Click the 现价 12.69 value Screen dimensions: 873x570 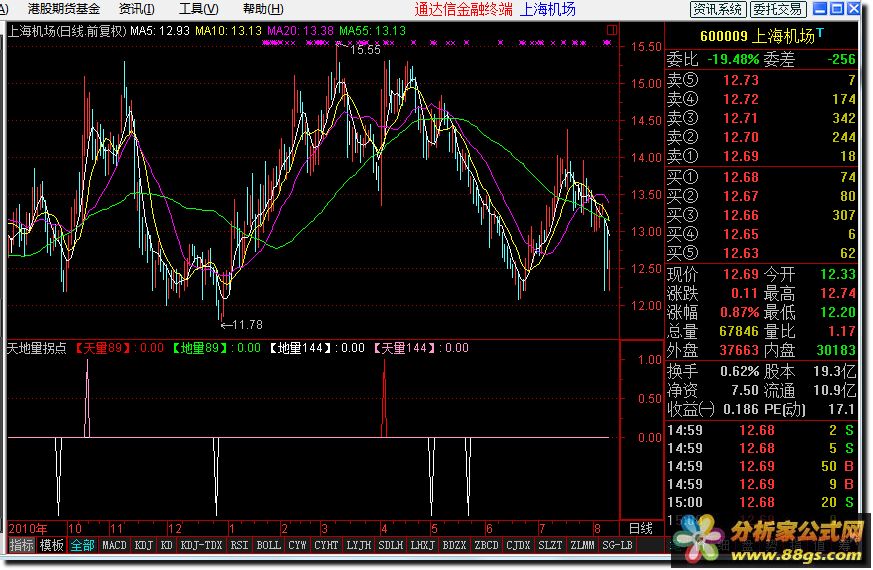point(740,274)
